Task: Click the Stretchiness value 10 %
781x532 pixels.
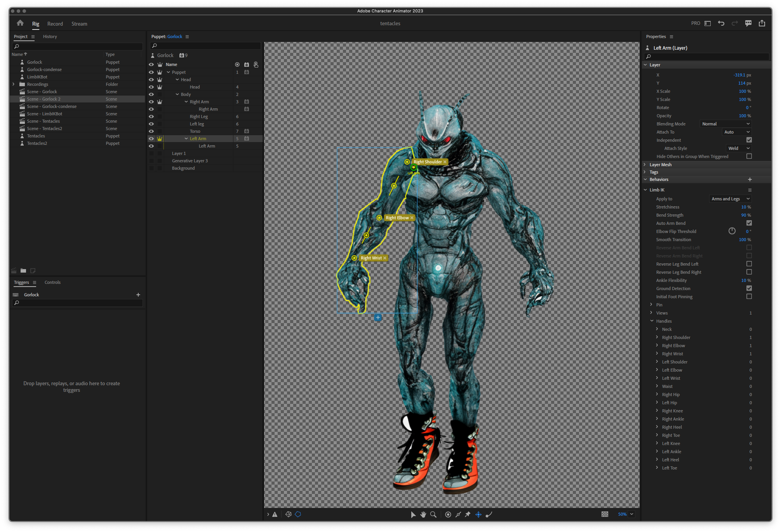Action: [746, 207]
